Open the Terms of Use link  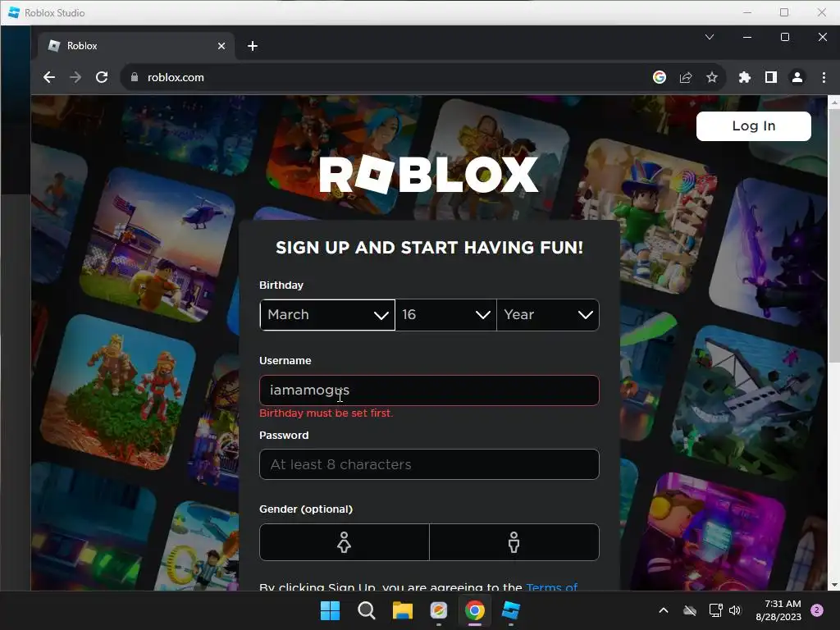(552, 586)
